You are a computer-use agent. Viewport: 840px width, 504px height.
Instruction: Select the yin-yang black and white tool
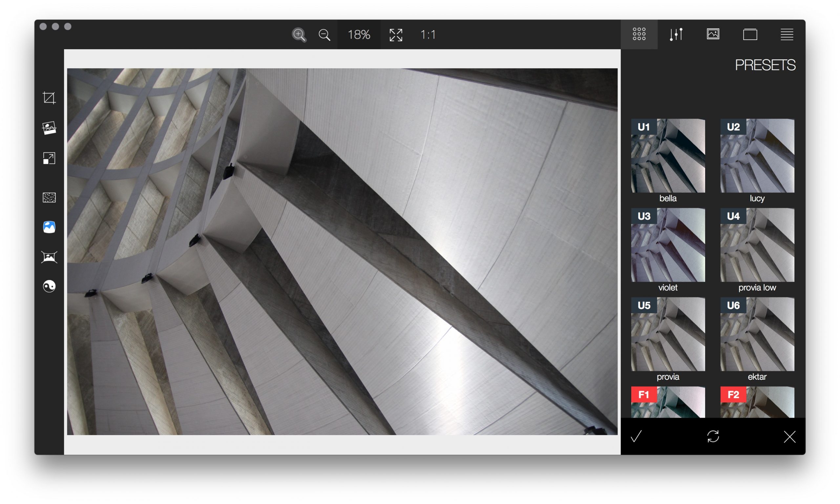(49, 286)
